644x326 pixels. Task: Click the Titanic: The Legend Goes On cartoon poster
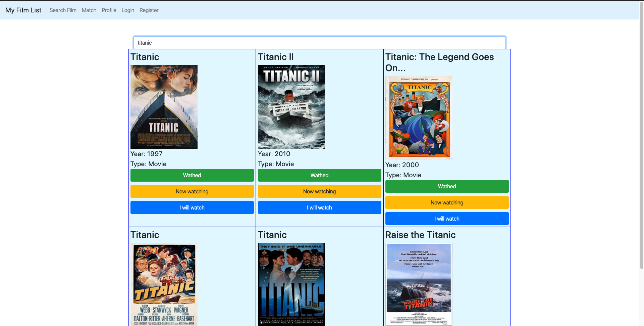(x=419, y=118)
